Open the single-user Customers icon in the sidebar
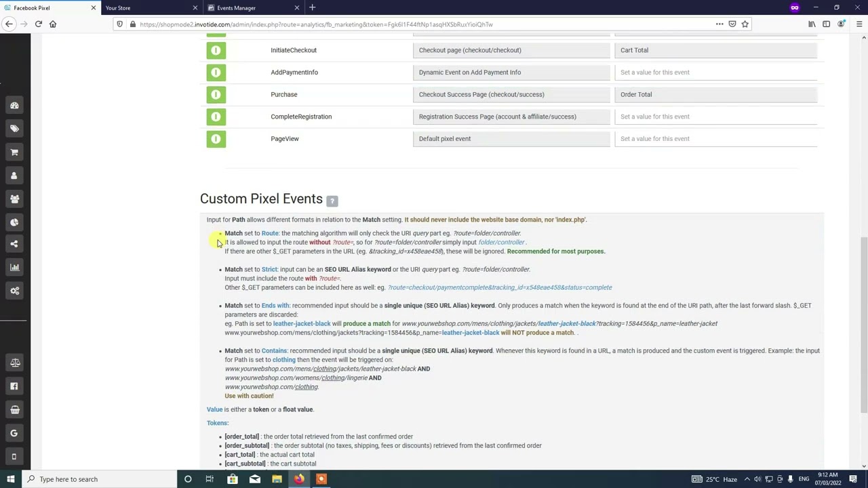 [x=14, y=176]
